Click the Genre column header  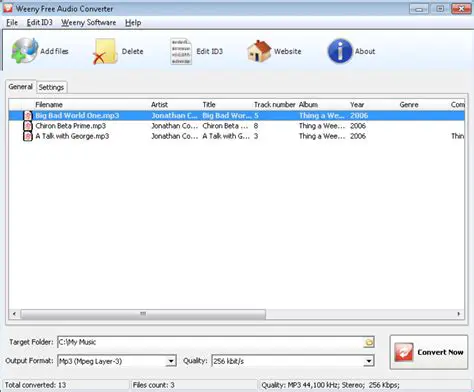pos(409,105)
